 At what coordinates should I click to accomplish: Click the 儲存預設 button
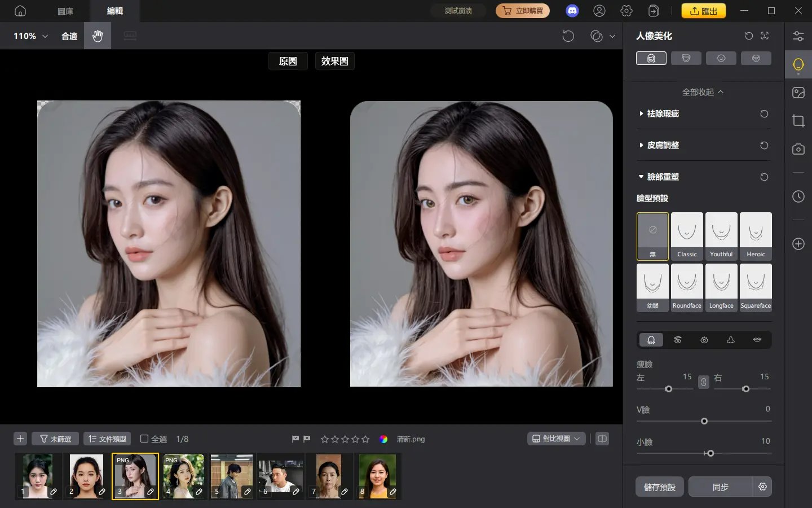659,487
